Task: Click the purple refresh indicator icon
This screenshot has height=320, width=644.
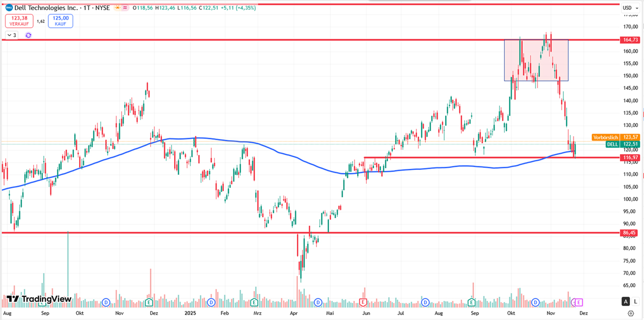Action: point(28,35)
